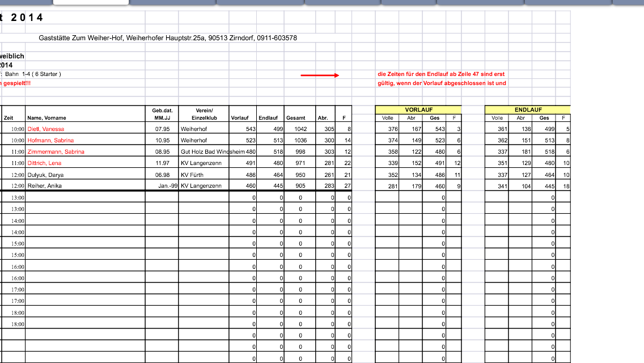Screen dimensions: 644x363
Task: Select the Verein/Einzelklub column header
Action: point(204,114)
